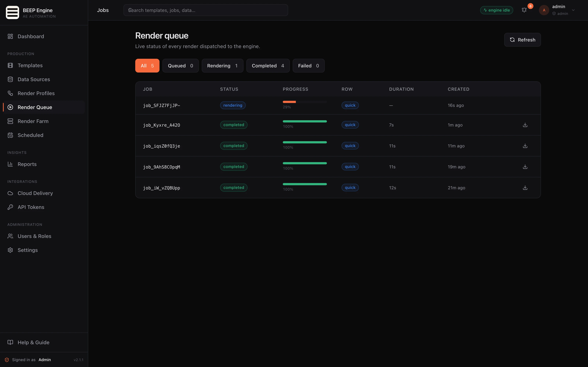Viewport: 588px width, 367px height.
Task: Click the Scheduled calendar-clock icon
Action: tap(10, 135)
